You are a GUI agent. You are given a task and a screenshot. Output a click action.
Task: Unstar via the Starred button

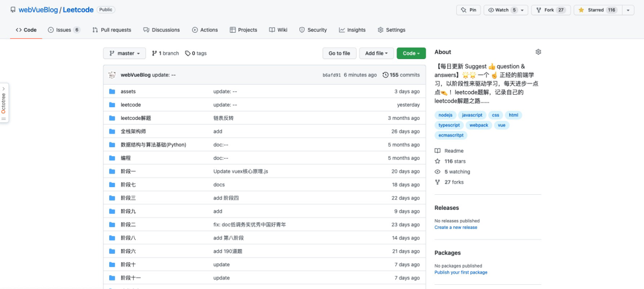click(x=598, y=10)
